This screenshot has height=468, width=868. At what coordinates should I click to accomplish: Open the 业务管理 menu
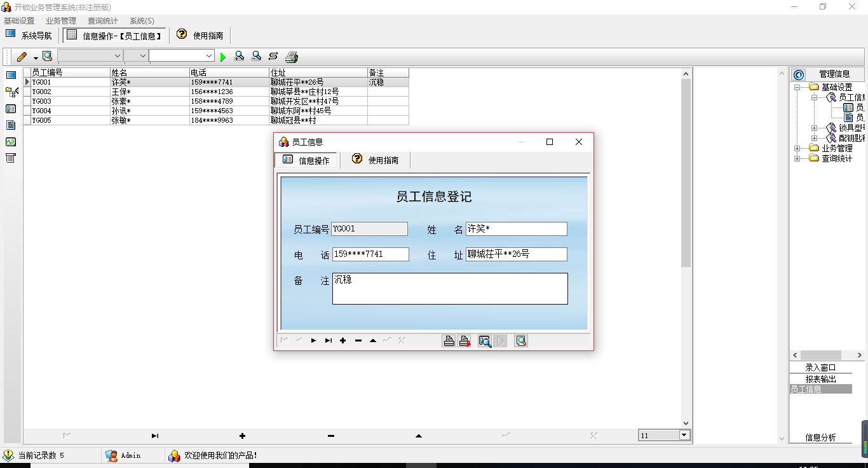(x=61, y=21)
